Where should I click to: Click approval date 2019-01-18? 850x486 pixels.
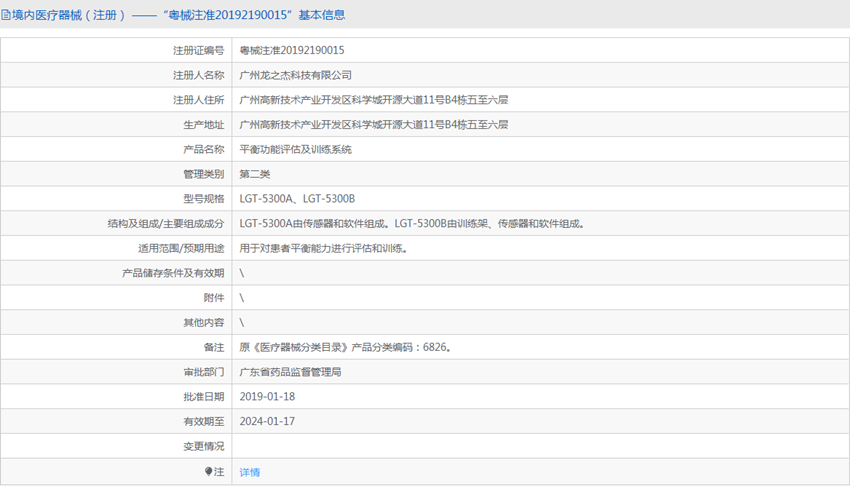click(x=267, y=397)
